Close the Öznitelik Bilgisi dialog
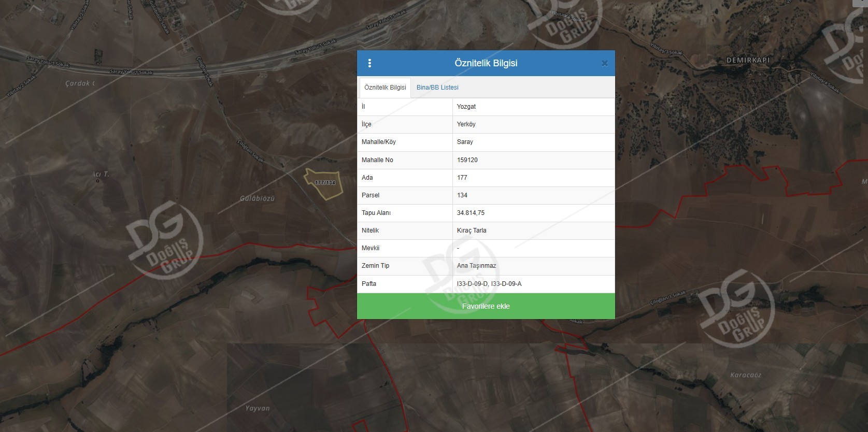The image size is (868, 432). [x=604, y=63]
